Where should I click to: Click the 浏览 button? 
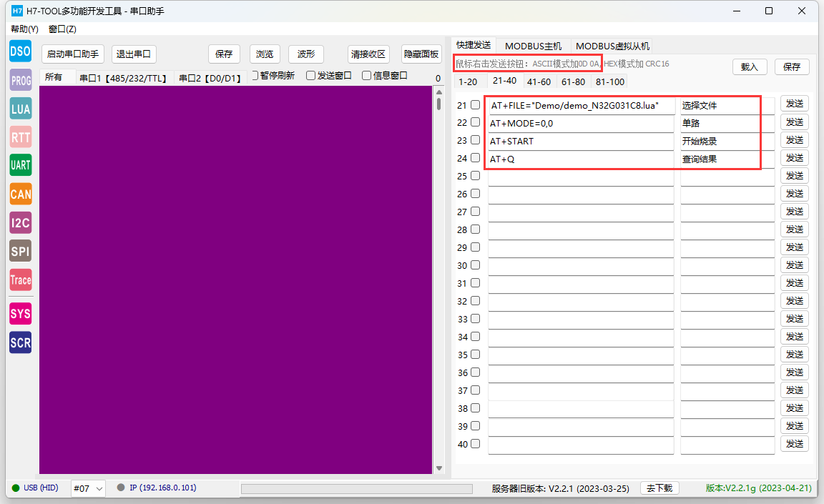(265, 54)
